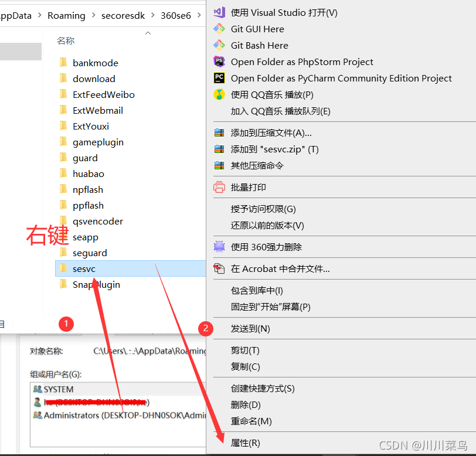The height and width of the screenshot is (456, 476).
Task: Click the gameplugin folder icon
Action: tap(63, 141)
